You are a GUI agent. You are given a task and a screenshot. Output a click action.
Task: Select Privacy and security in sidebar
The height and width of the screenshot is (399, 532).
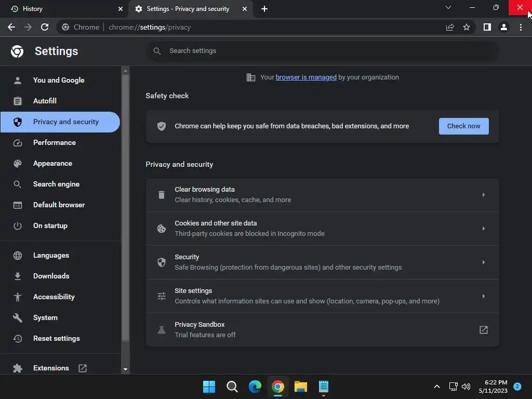click(x=60, y=122)
